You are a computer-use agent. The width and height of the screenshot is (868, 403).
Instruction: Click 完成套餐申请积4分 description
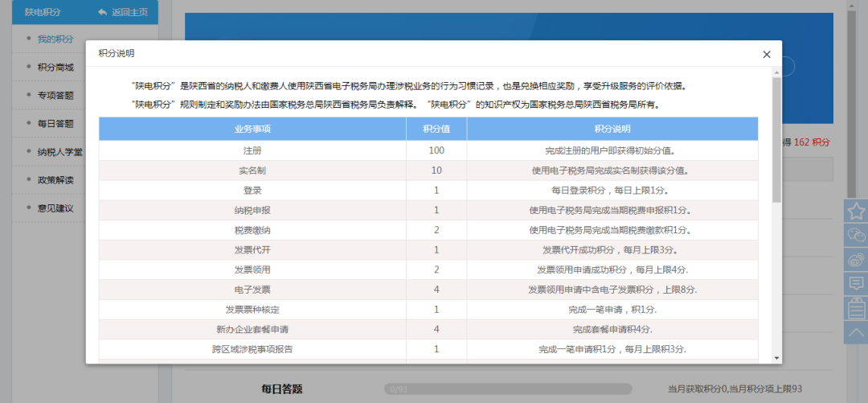[612, 329]
